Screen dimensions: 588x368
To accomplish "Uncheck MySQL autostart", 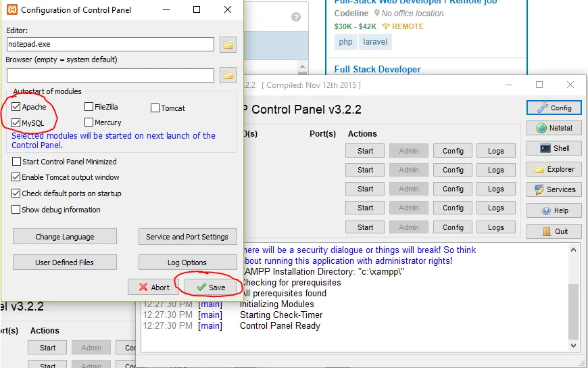I will click(x=16, y=122).
